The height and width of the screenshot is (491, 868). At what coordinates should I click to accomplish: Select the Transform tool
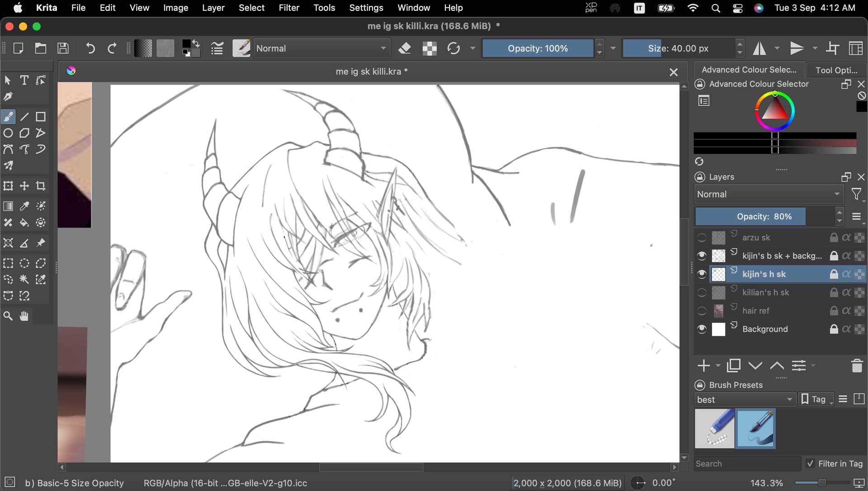[8, 186]
